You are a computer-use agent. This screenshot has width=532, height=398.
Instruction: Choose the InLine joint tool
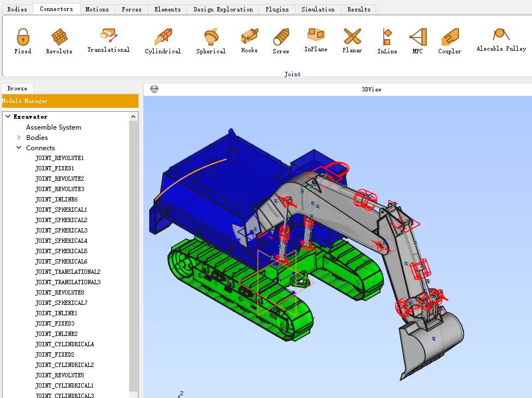[387, 41]
